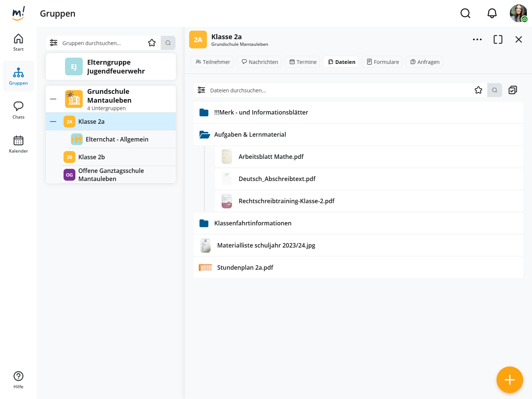The height and width of the screenshot is (399, 532).
Task: Open file filter options in Dateien search
Action: [201, 90]
